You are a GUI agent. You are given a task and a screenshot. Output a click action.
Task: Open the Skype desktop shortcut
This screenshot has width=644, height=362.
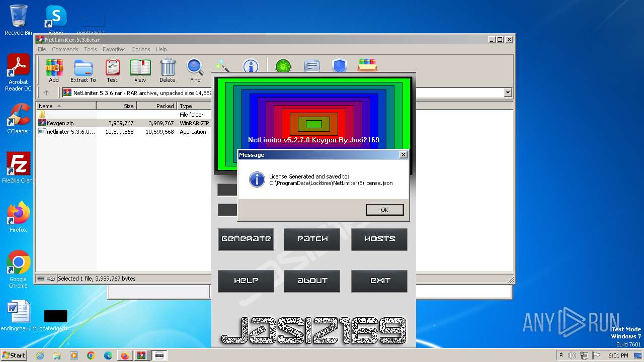(x=55, y=20)
